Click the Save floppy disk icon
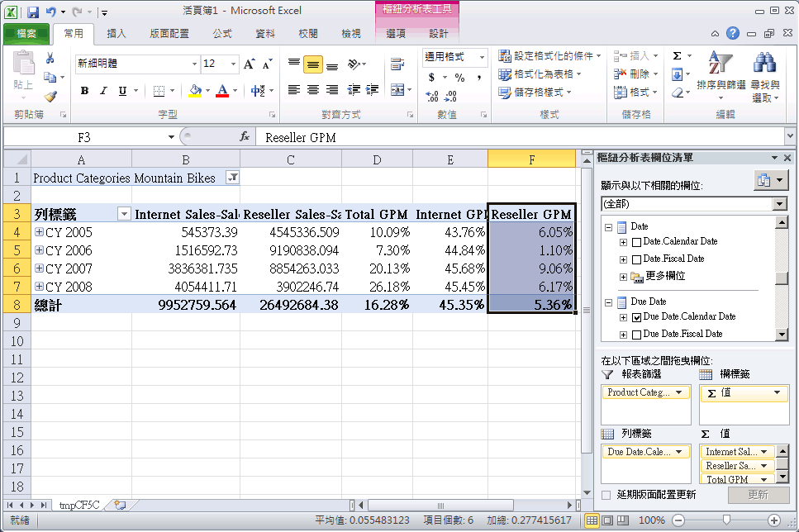The width and height of the screenshot is (799, 532). click(x=33, y=12)
